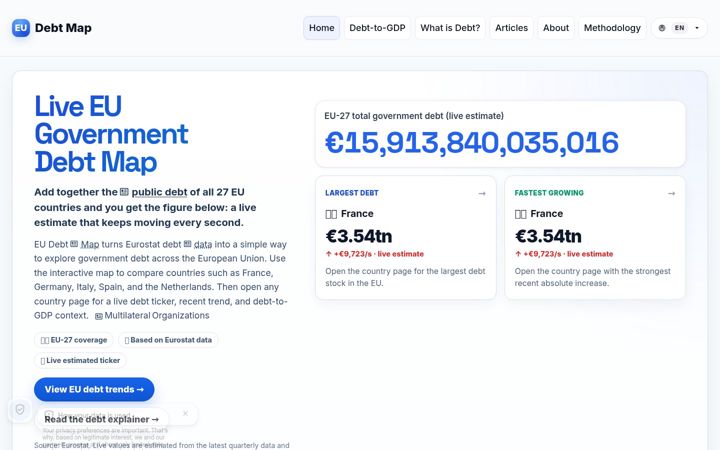This screenshot has width=720, height=450.
Task: Click the Source: Eurostat footnote text
Action: pos(162,445)
